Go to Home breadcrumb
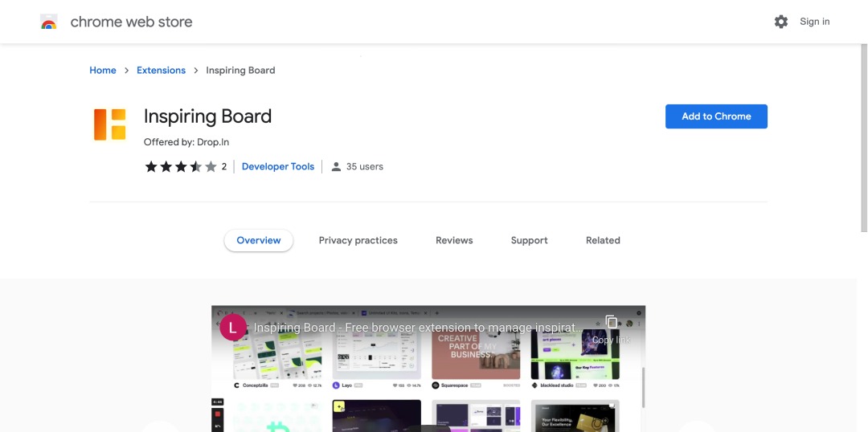 [x=103, y=70]
